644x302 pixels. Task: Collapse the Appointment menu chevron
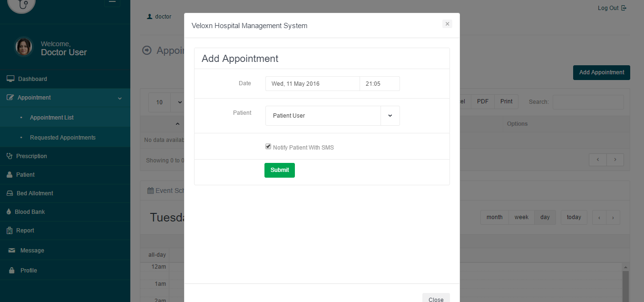[120, 98]
